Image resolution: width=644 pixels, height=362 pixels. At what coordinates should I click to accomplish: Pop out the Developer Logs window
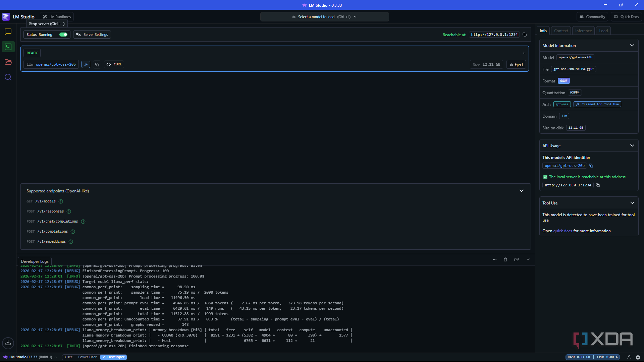click(x=517, y=259)
